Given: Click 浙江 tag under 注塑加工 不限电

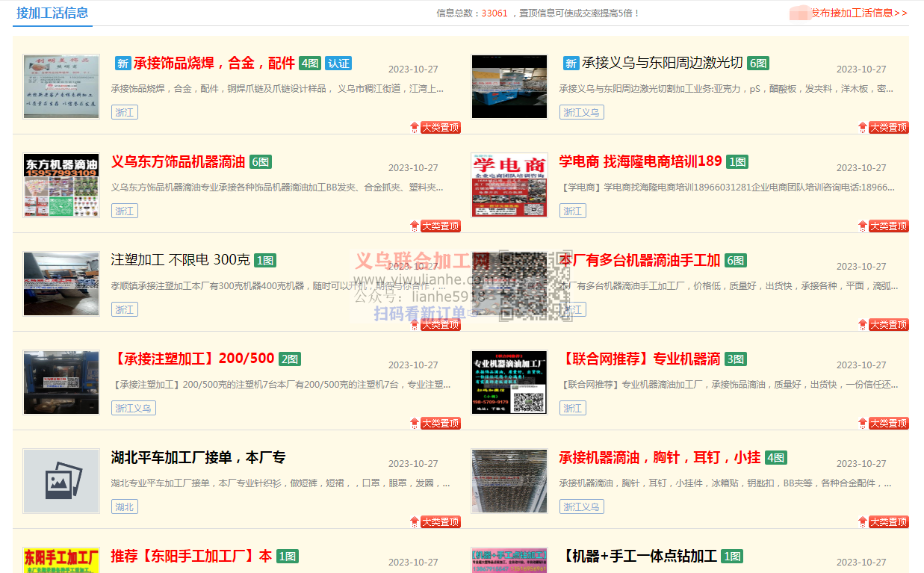Looking at the screenshot, I should coord(125,310).
